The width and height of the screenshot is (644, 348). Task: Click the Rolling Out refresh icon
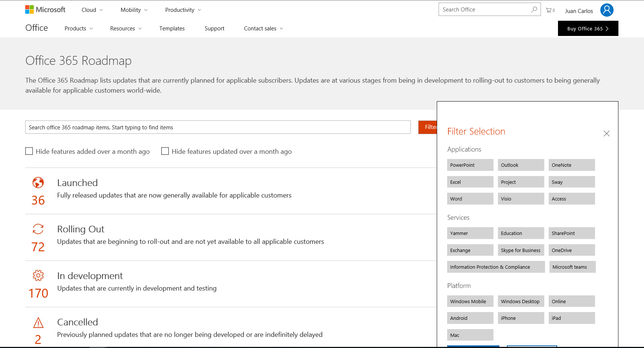37,229
